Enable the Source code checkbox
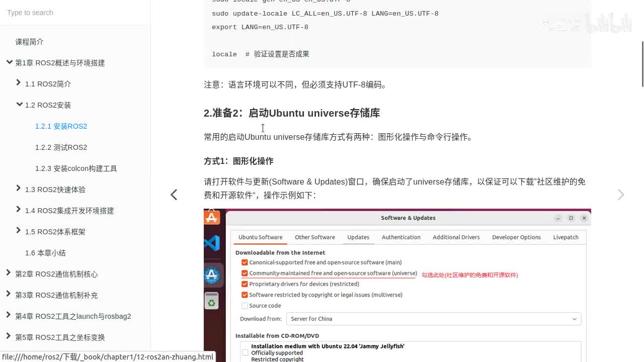This screenshot has height=362, width=644. click(245, 306)
